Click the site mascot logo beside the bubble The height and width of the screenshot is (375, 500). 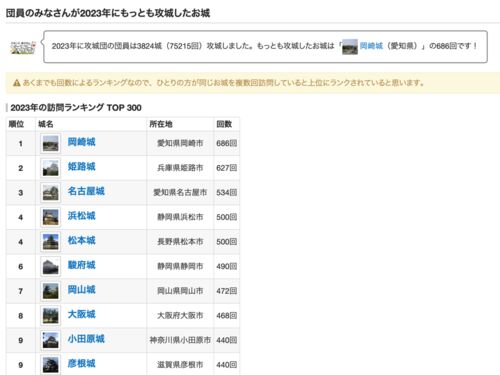pyautogui.click(x=23, y=47)
